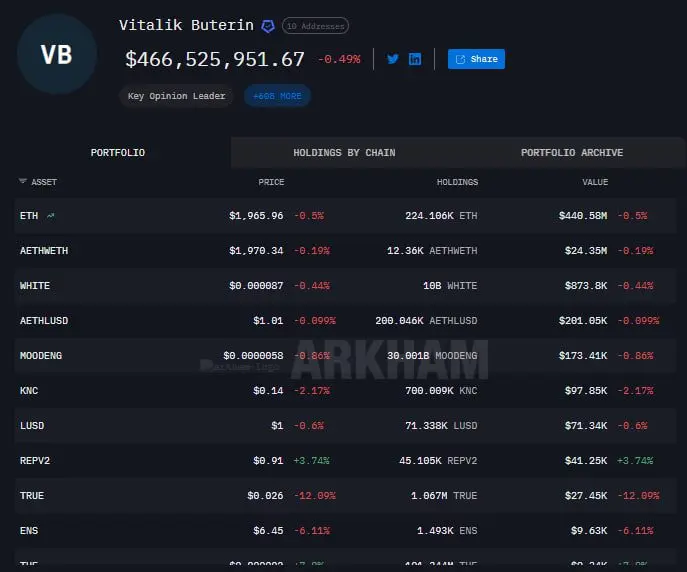Click the verified badge beside Vitalik Buterin

(x=268, y=26)
